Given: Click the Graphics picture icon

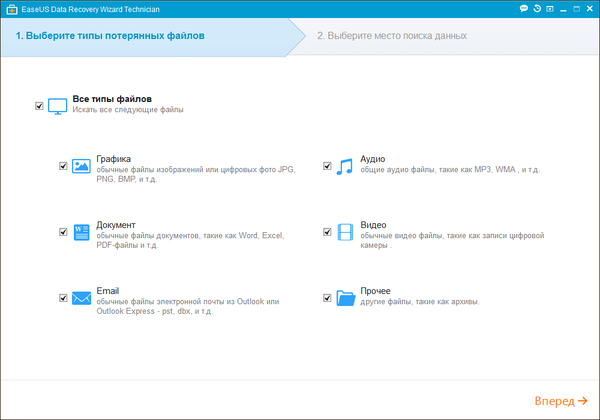Looking at the screenshot, I should coord(82,166).
